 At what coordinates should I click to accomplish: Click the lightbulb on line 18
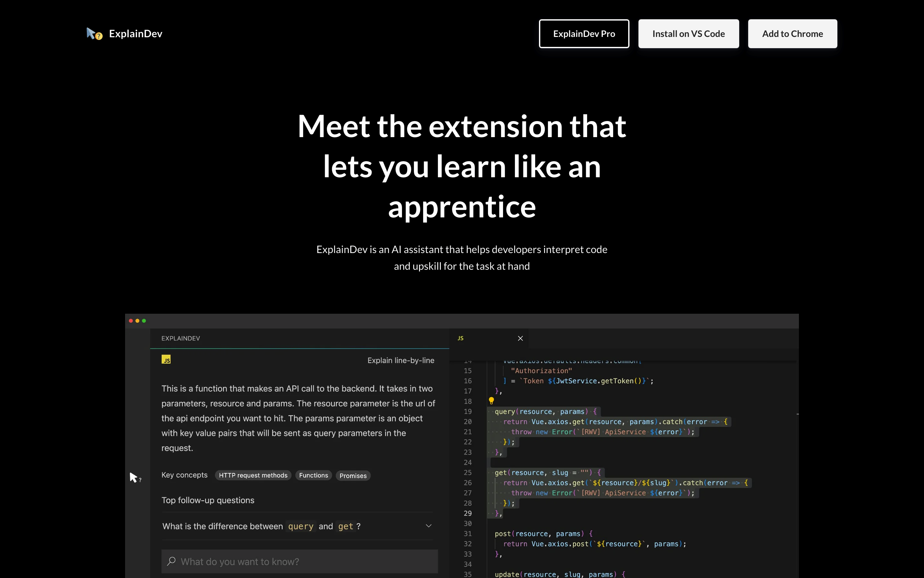[x=491, y=401]
